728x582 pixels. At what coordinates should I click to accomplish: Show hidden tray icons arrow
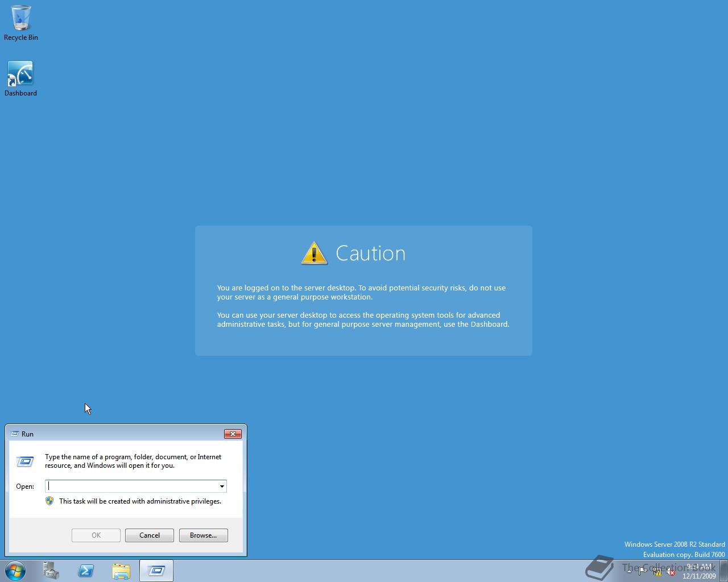pos(629,572)
